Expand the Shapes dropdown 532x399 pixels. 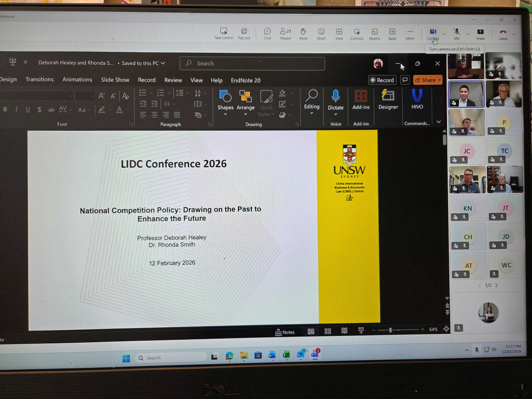point(225,114)
